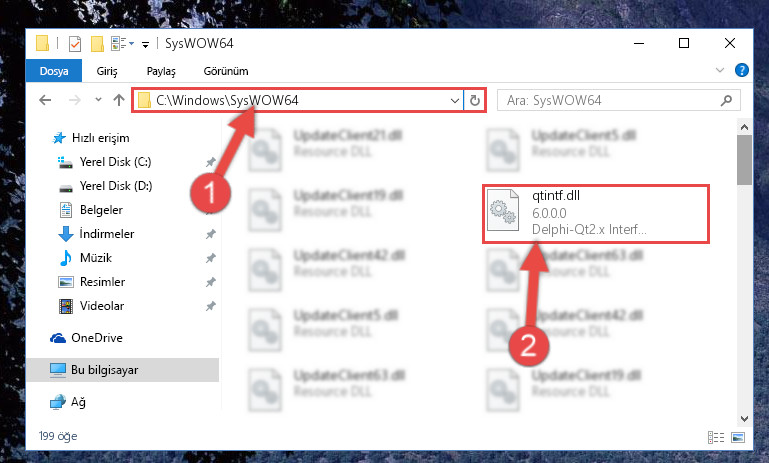769x463 pixels.
Task: Select the qtintf.dll file
Action: pos(596,213)
